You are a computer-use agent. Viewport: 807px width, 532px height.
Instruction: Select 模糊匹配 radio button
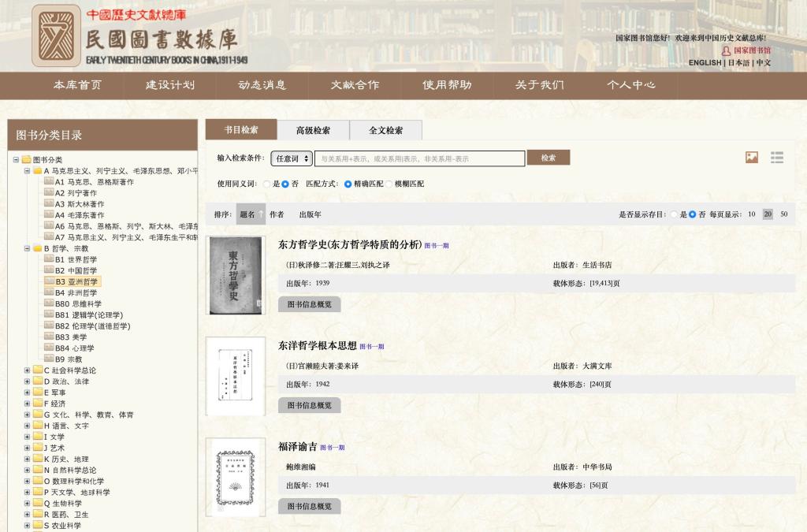389,184
